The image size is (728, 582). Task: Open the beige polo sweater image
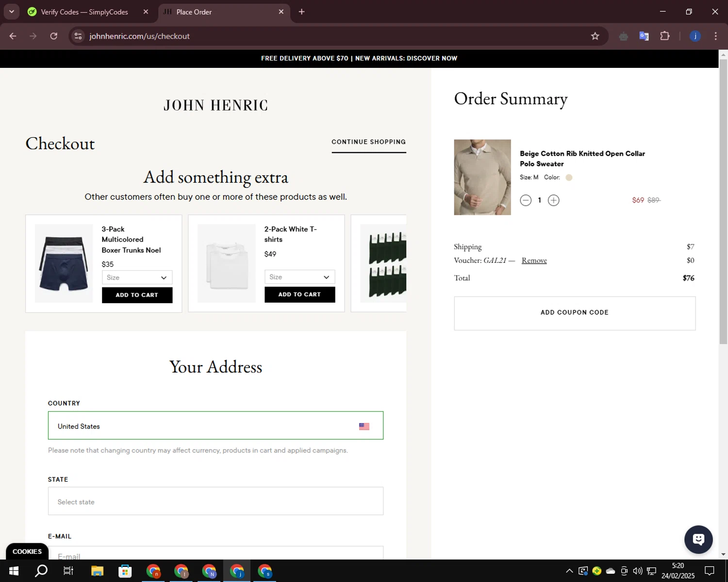pyautogui.click(x=482, y=177)
